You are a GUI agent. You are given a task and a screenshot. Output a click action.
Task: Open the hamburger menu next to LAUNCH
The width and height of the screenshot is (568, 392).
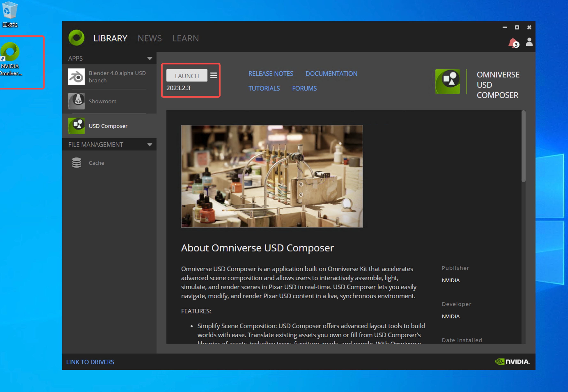[x=214, y=76]
